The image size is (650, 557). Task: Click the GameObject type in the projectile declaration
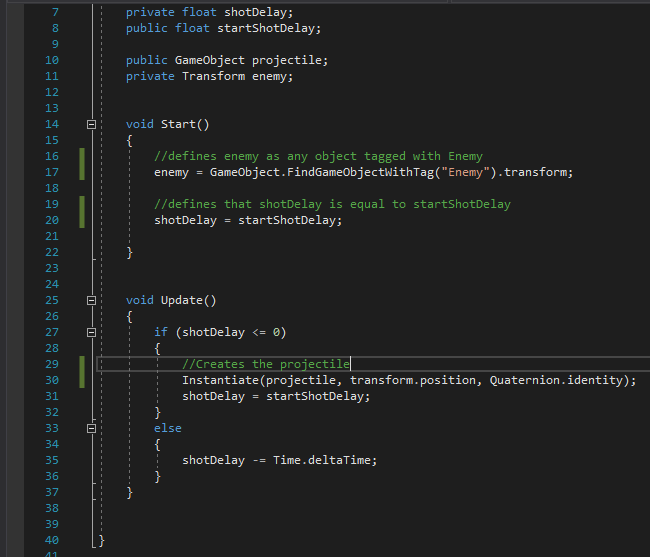[209, 60]
